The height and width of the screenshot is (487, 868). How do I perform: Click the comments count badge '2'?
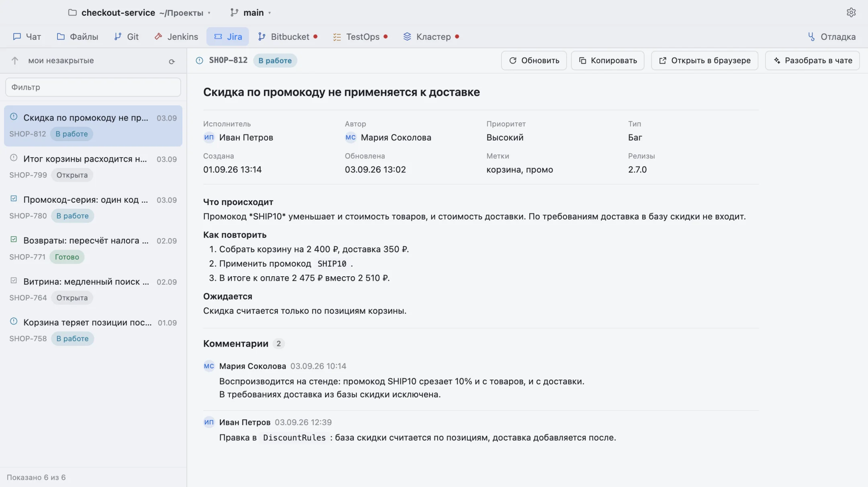[278, 344]
